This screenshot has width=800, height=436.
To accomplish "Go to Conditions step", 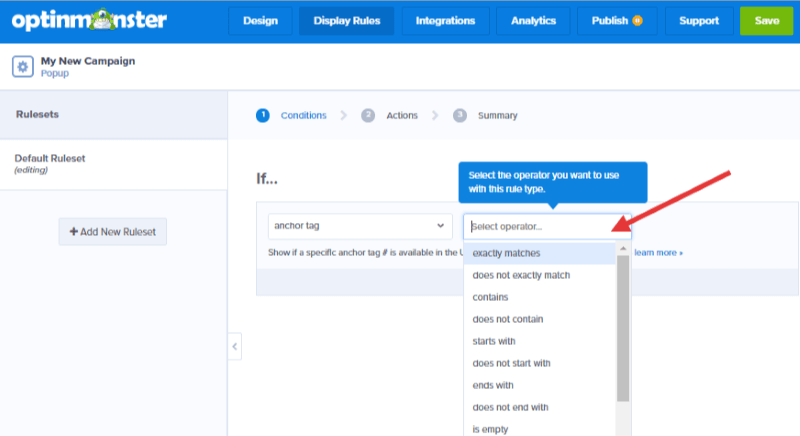I will click(304, 115).
